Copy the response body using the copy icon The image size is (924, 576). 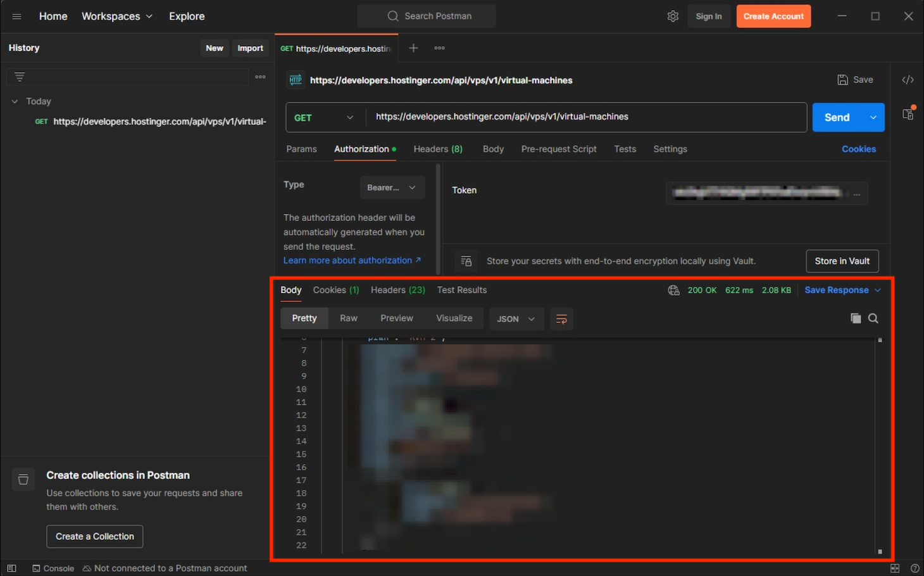click(856, 318)
